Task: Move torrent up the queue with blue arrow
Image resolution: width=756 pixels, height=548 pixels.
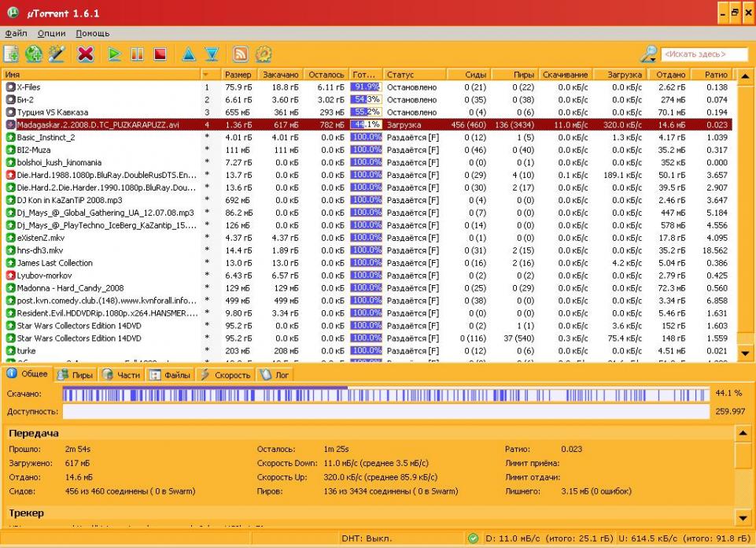Action: [189, 54]
